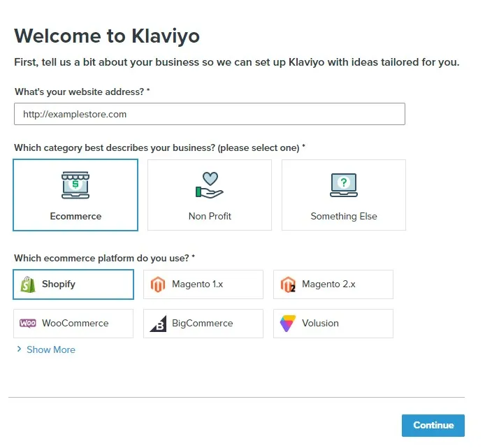This screenshot has height=448, width=485.
Task: Click the 'Welcome to Klaviyo' heading
Action: [107, 36]
